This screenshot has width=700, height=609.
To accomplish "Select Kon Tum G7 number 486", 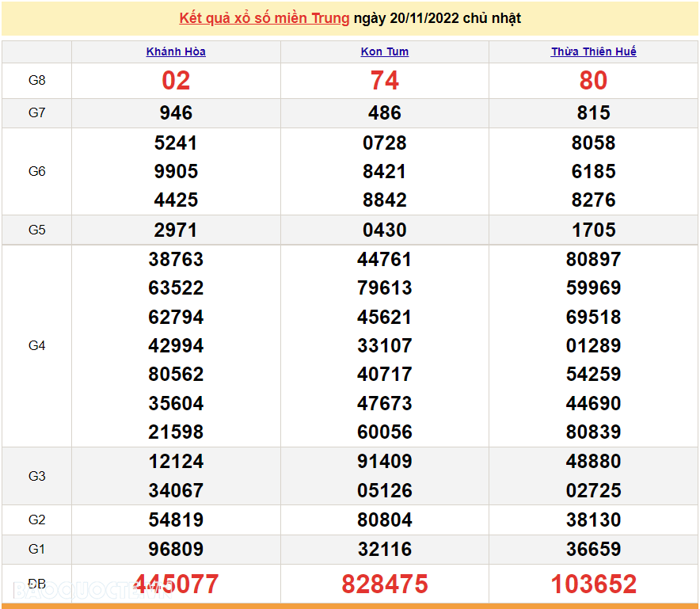I will pyautogui.click(x=384, y=113).
